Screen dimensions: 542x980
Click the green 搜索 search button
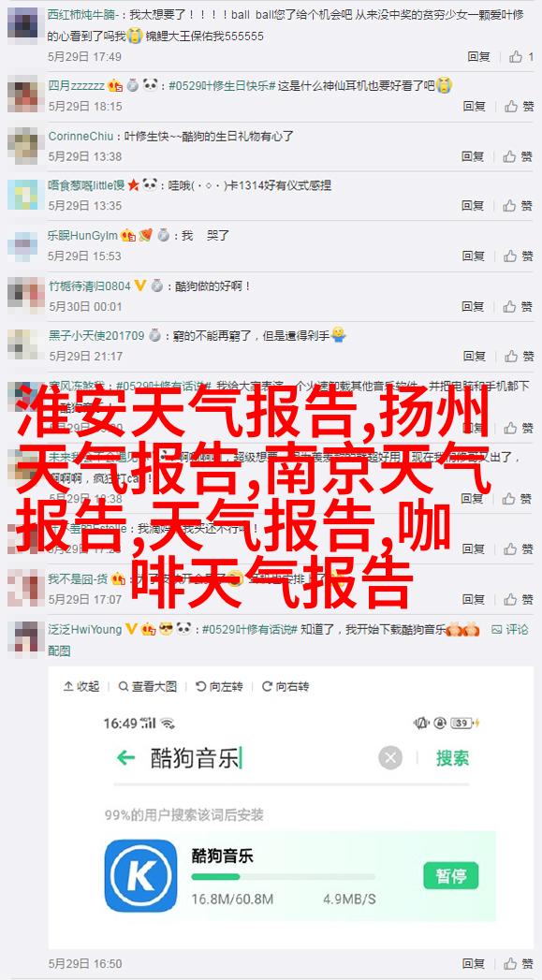point(452,758)
